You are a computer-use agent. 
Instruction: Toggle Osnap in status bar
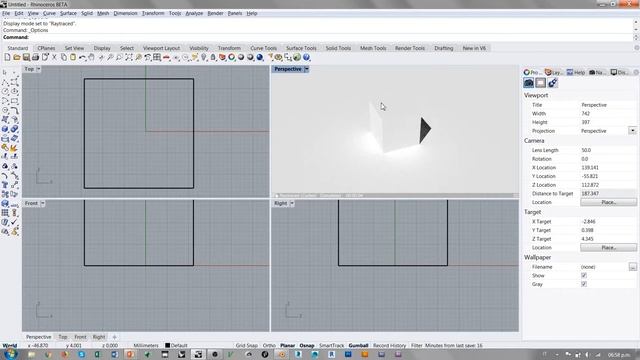tap(307, 345)
